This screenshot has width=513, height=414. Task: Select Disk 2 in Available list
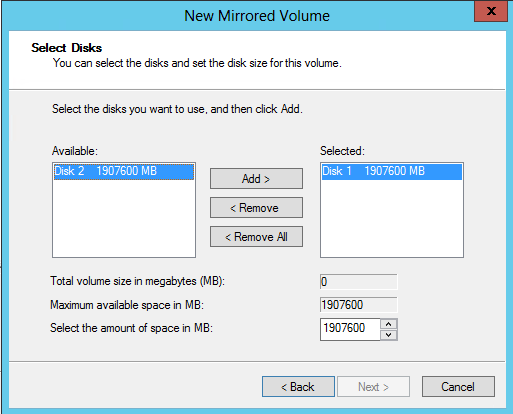124,171
